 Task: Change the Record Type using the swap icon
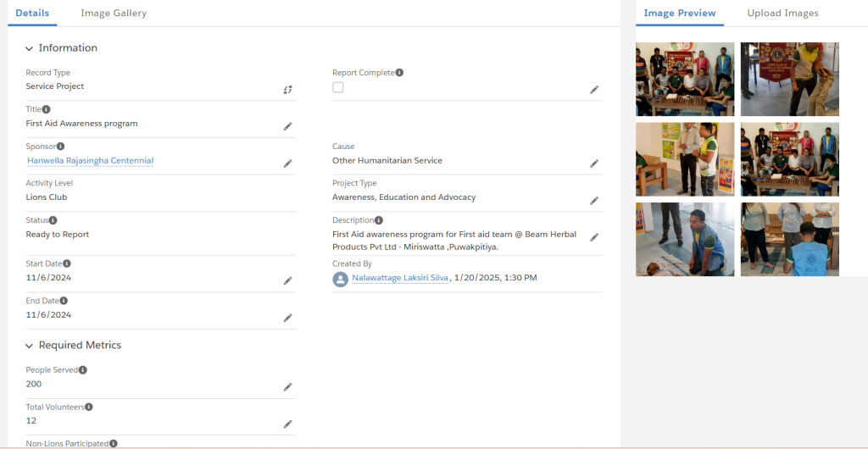coord(288,90)
